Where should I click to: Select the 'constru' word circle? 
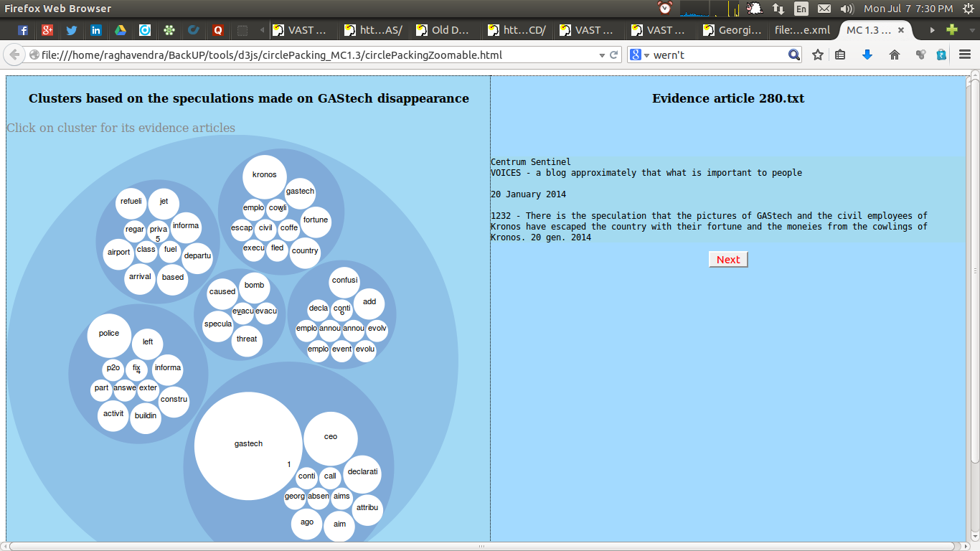click(174, 401)
